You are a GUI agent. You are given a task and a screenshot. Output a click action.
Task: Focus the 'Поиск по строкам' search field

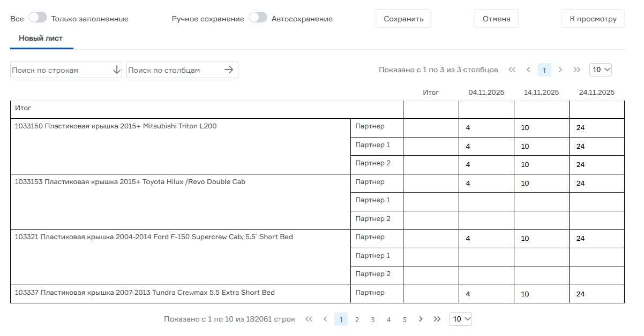tap(60, 70)
